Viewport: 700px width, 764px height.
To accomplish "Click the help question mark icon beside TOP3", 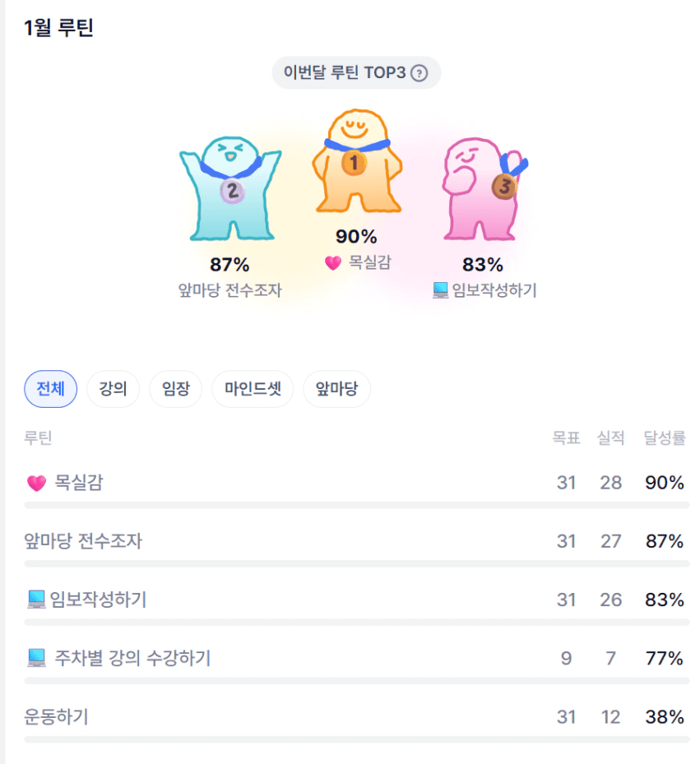I will click(x=420, y=73).
